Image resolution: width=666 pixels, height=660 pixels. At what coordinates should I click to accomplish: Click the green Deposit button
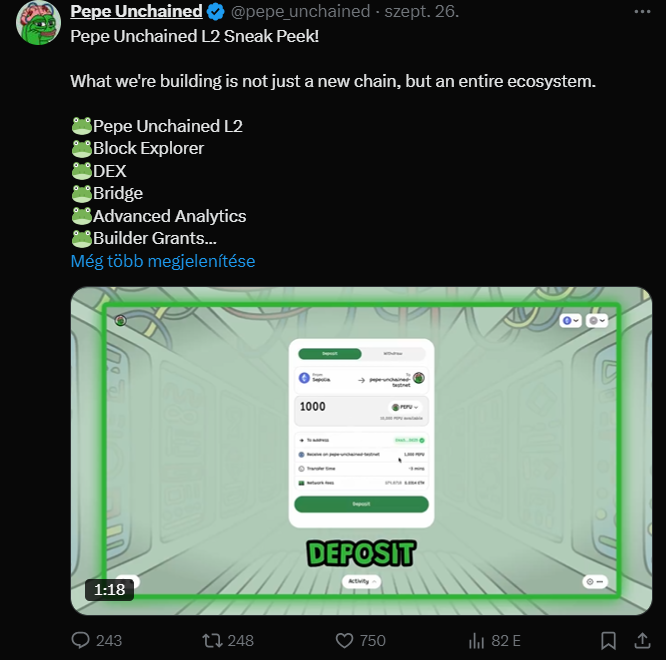[361, 504]
